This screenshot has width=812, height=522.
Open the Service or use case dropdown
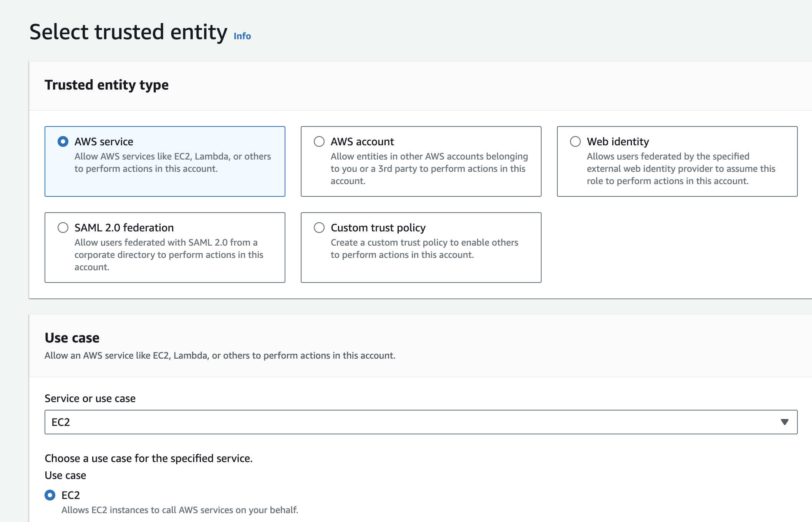pos(421,422)
